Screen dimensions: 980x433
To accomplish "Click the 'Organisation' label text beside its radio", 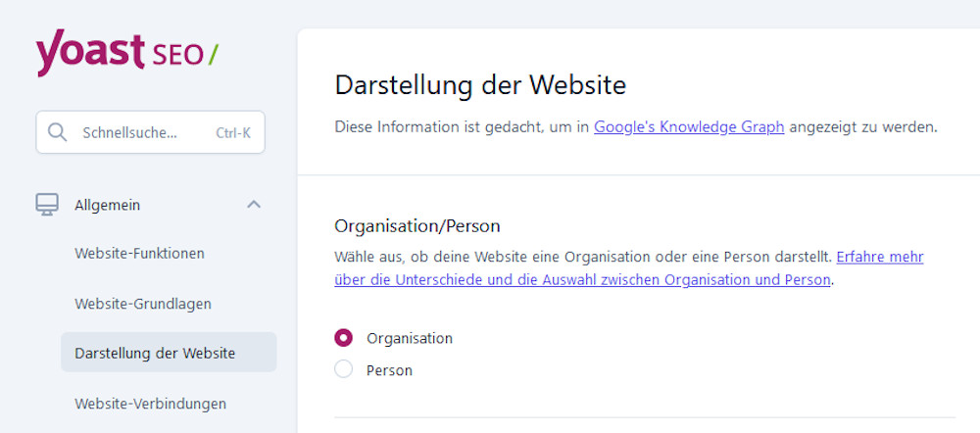I will (409, 338).
